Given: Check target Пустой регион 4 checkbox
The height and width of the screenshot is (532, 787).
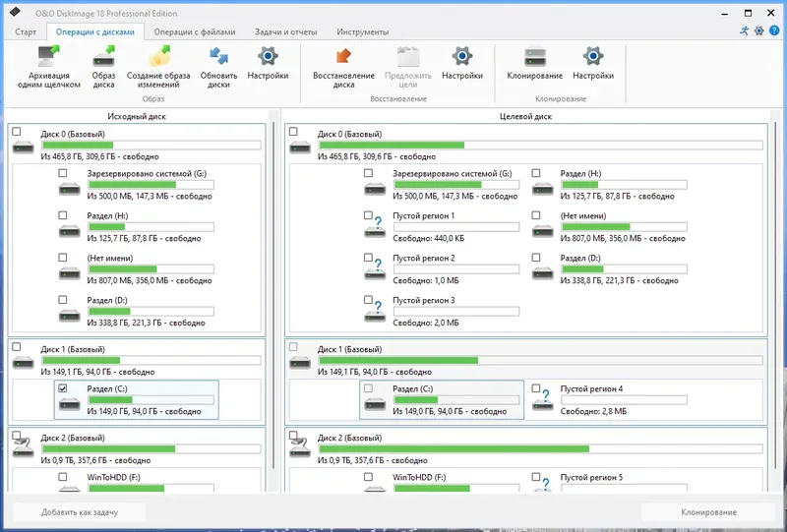Looking at the screenshot, I should [536, 388].
